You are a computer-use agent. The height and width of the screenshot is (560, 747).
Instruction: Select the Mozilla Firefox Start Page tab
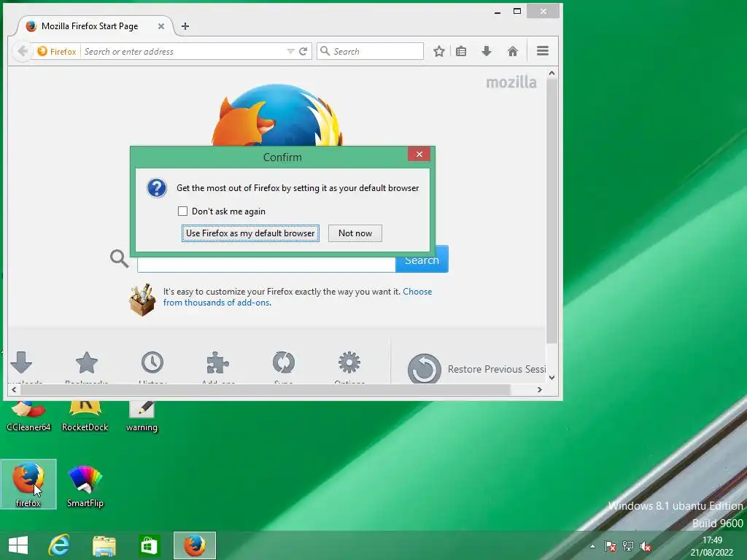point(90,26)
